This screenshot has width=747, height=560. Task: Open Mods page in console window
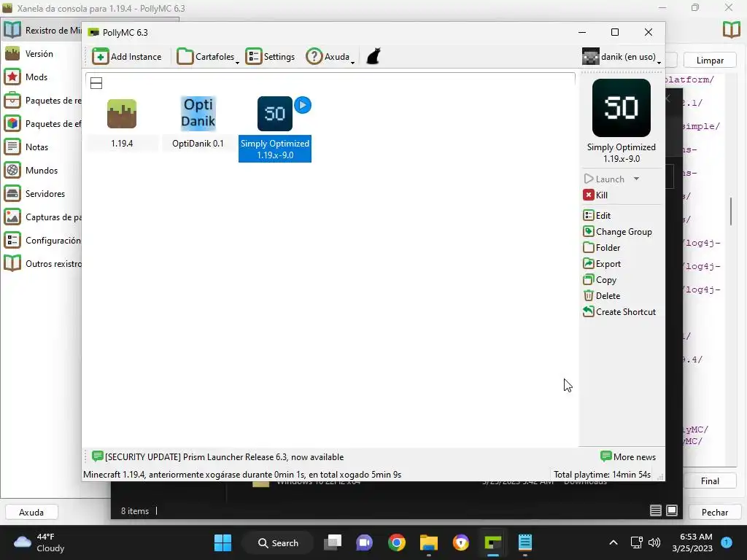tap(42, 77)
